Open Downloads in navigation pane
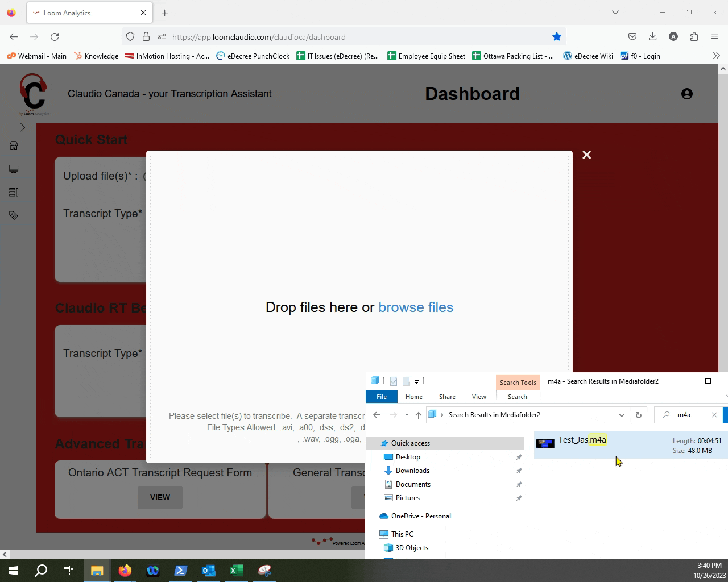 coord(412,471)
